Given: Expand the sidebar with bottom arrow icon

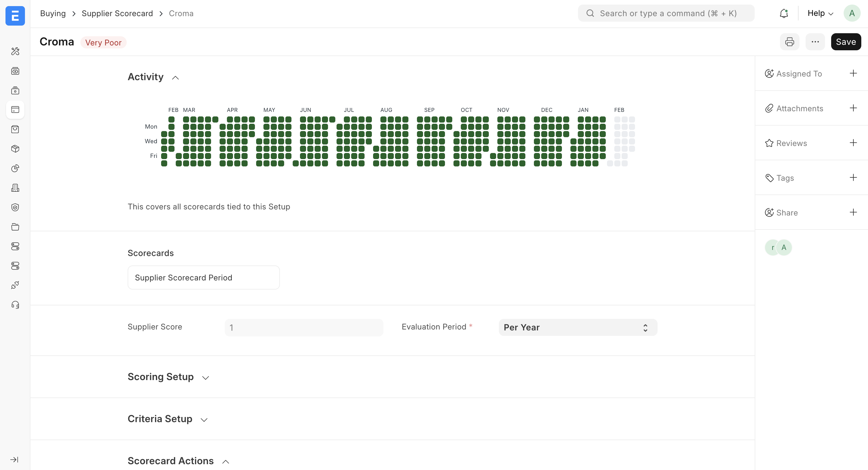Looking at the screenshot, I should [15, 460].
